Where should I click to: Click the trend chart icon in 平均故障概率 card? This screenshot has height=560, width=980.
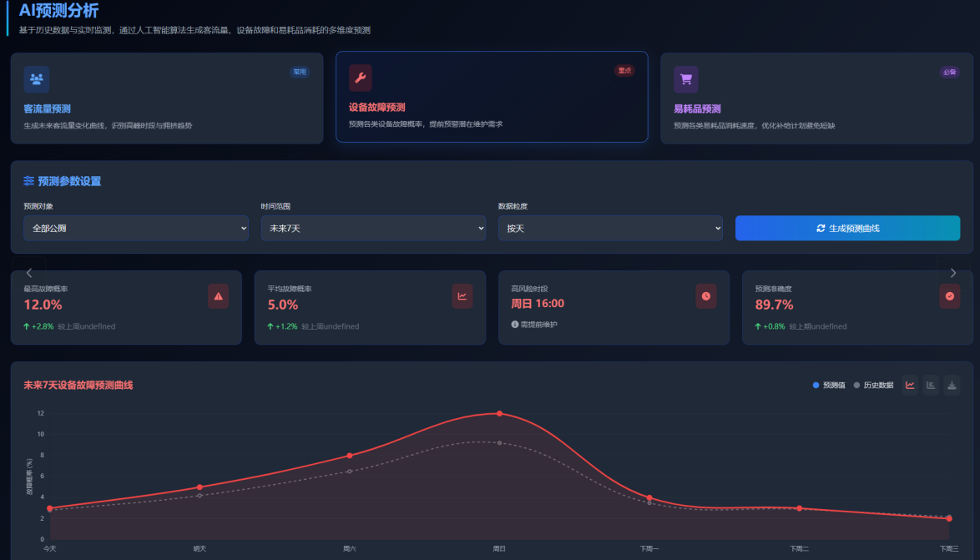point(462,296)
